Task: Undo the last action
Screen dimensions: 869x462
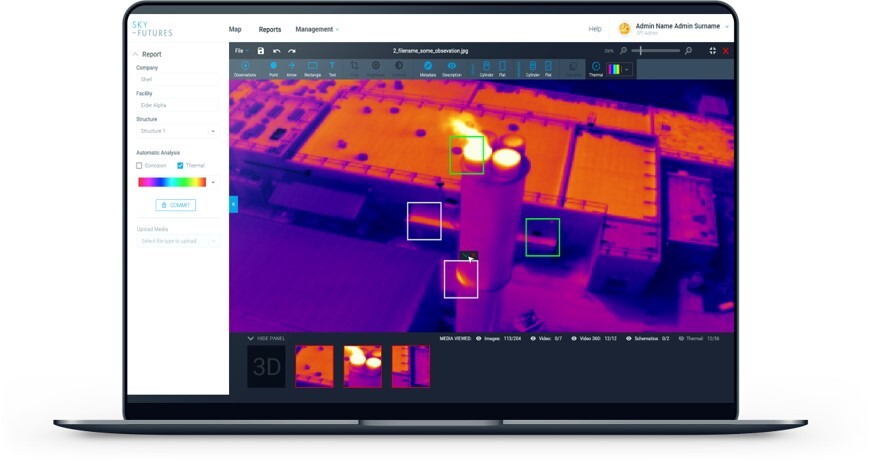Action: [276, 50]
